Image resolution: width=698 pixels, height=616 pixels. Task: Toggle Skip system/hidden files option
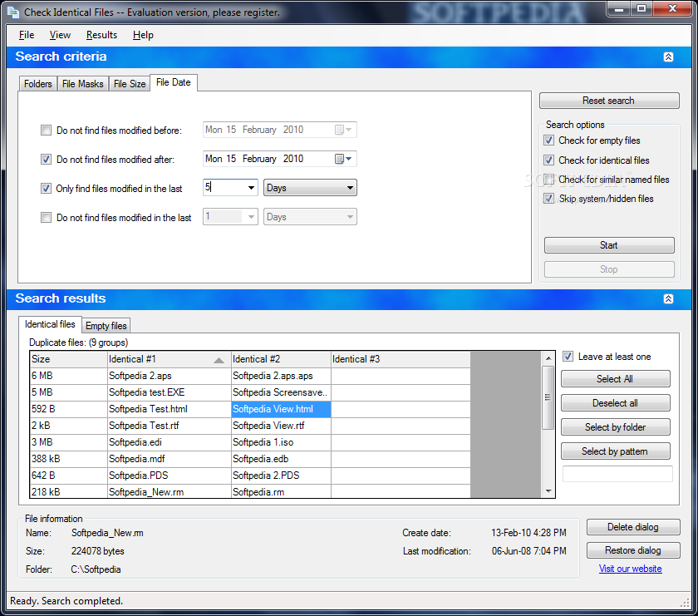[549, 199]
